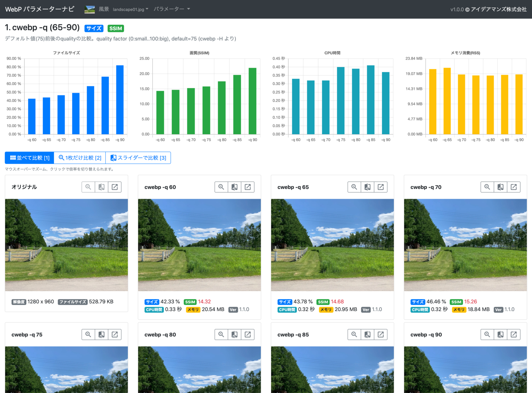Click the メモリ消費(RSS) chart title

(x=465, y=53)
